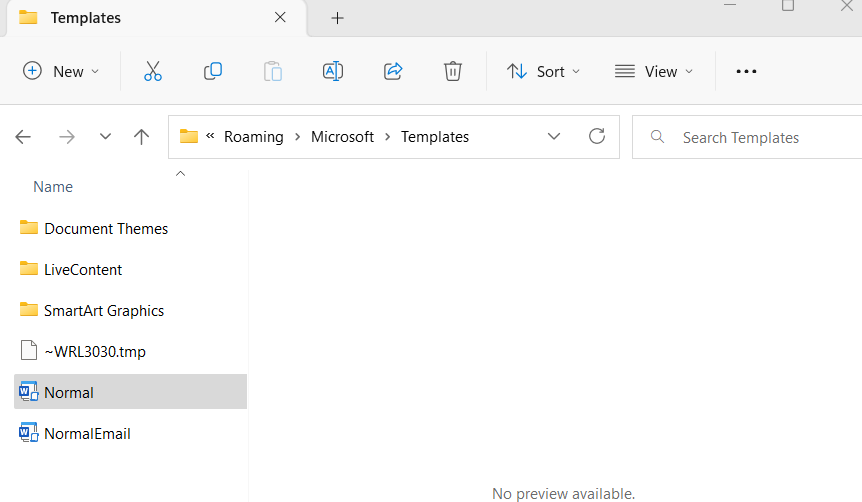The height and width of the screenshot is (502, 862).
Task: Click the Share icon
Action: pyautogui.click(x=393, y=71)
